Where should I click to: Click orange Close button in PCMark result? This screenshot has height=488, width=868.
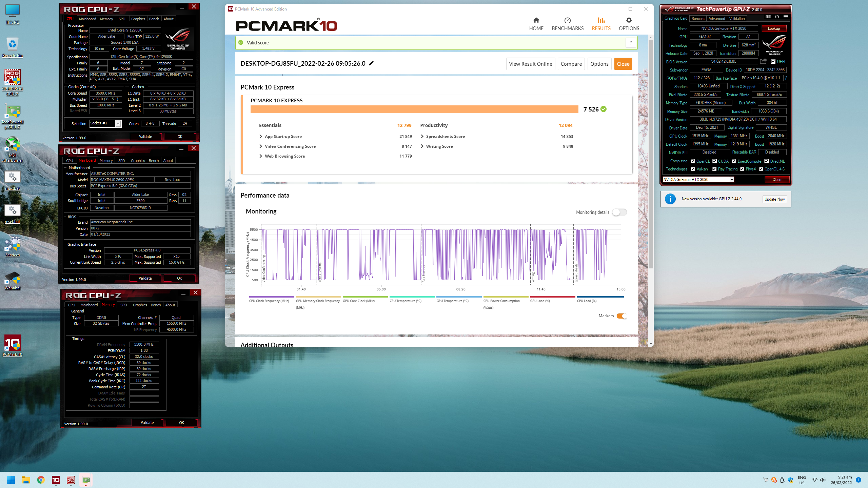pos(623,64)
